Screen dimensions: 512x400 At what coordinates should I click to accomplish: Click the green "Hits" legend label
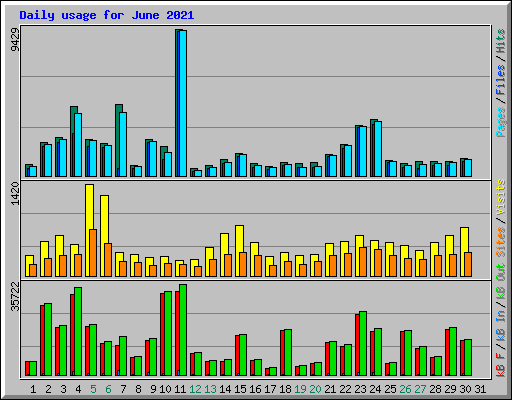point(501,41)
